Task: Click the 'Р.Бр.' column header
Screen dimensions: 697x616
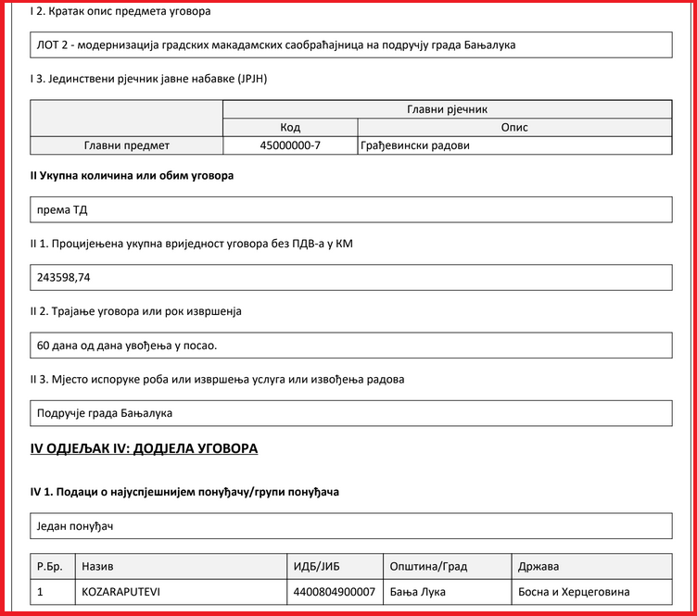Action: [53, 566]
